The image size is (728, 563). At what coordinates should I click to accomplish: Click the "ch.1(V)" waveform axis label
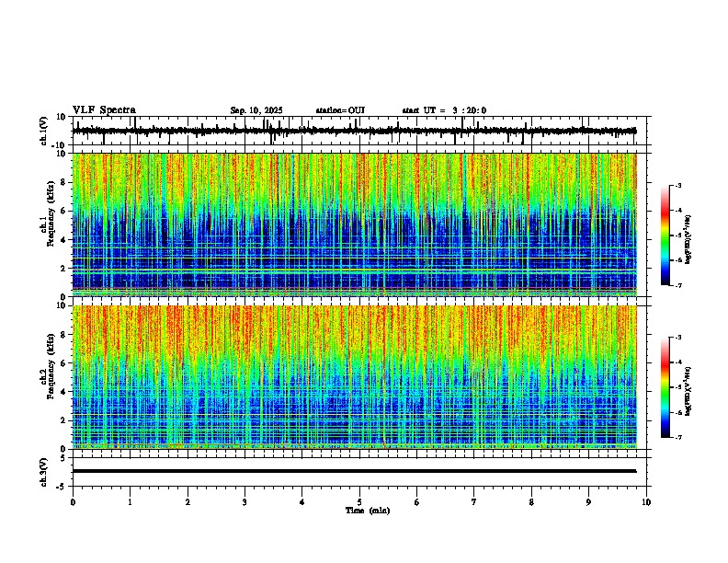click(x=44, y=131)
